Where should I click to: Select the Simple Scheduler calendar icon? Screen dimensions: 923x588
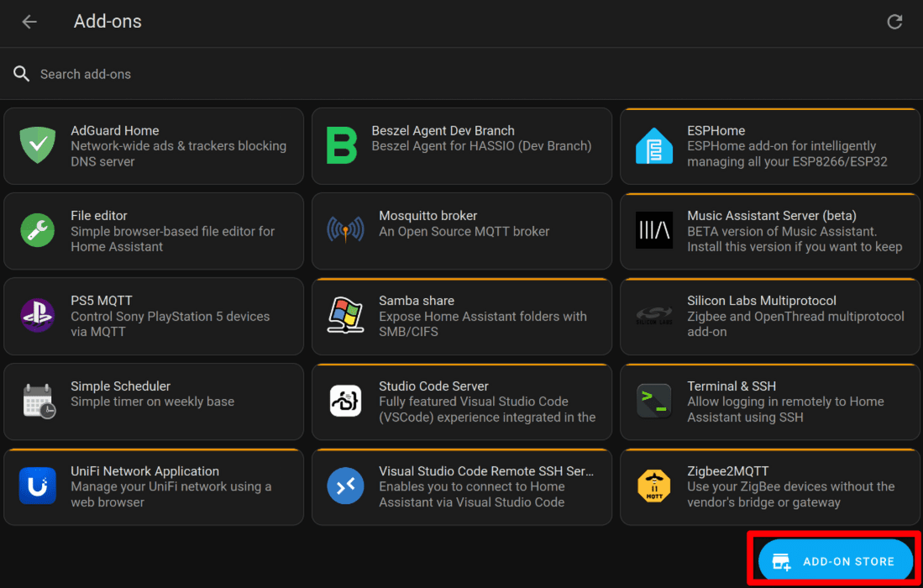38,401
